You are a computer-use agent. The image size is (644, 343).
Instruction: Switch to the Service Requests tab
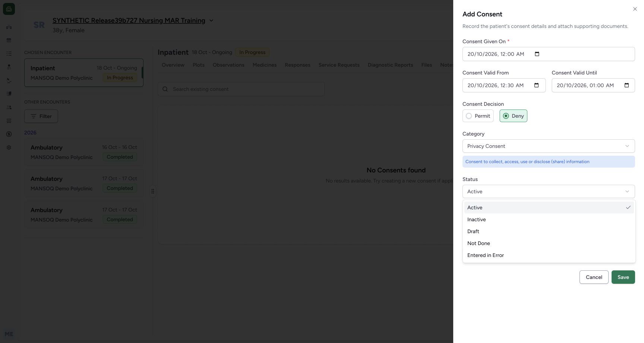pos(339,65)
